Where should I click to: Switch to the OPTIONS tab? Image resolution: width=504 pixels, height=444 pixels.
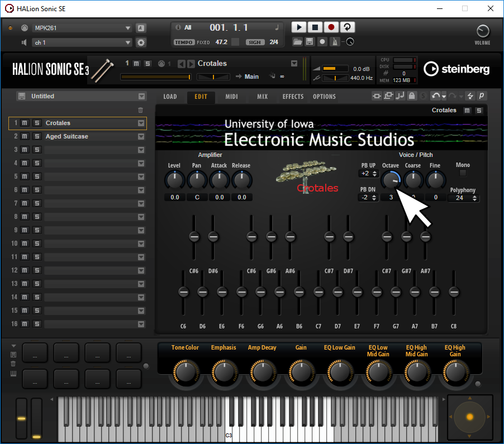[324, 97]
